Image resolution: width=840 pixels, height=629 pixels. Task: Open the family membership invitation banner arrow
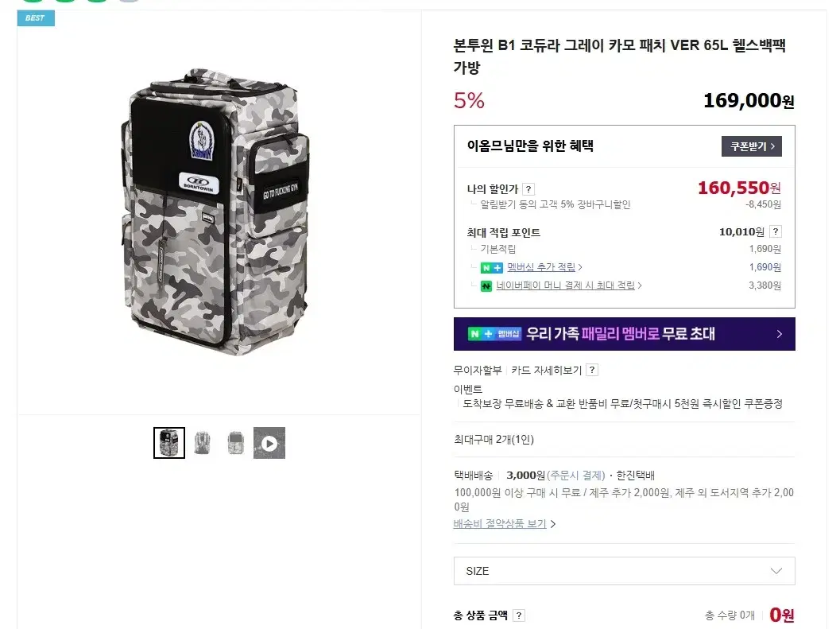pyautogui.click(x=780, y=333)
